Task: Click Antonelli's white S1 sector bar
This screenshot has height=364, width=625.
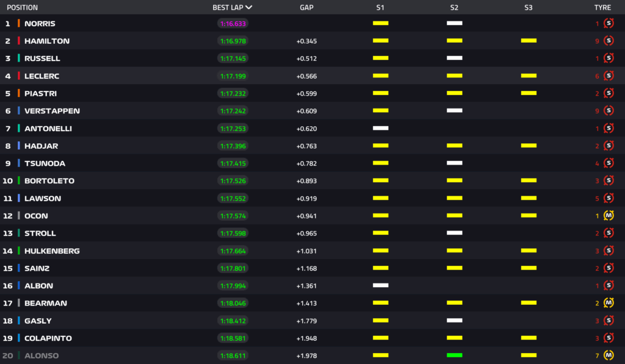Action: click(x=380, y=128)
